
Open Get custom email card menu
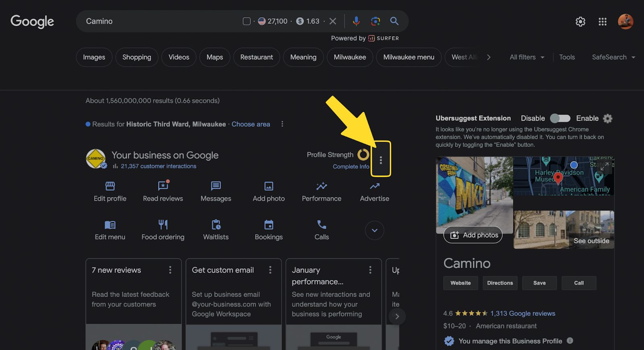[x=270, y=270]
